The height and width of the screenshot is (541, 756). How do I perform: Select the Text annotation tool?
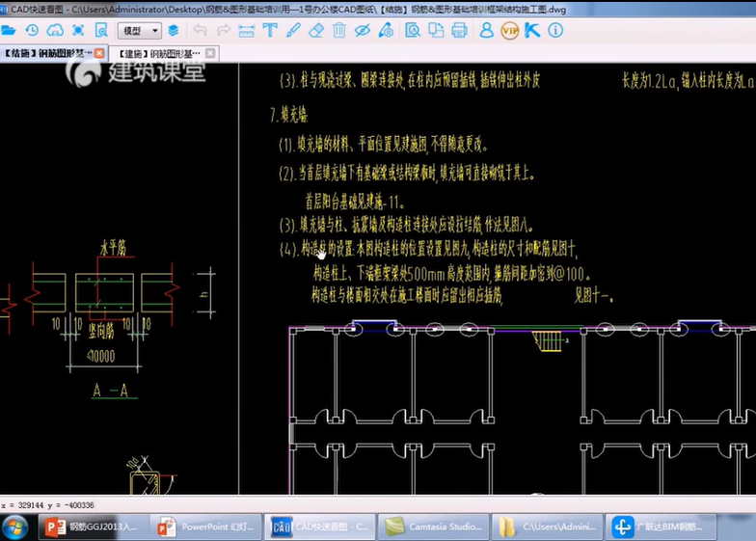click(269, 31)
